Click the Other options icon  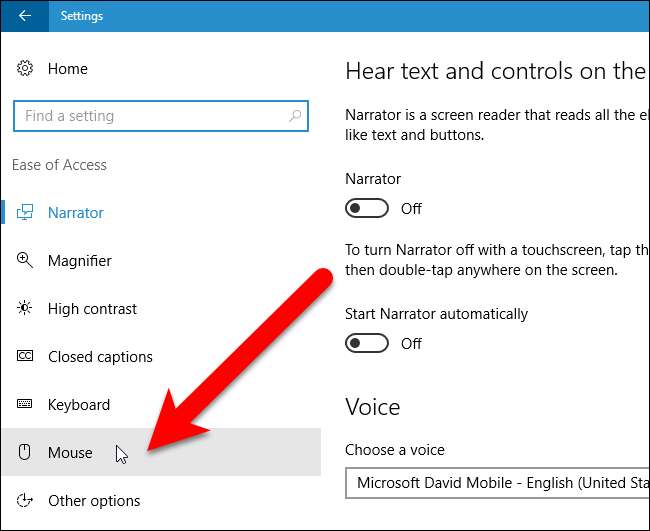[26, 501]
